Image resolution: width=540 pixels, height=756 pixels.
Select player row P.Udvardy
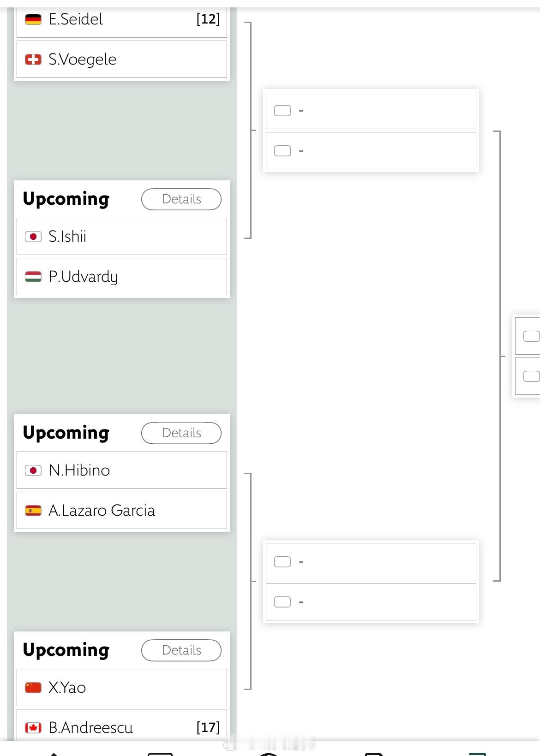point(122,277)
